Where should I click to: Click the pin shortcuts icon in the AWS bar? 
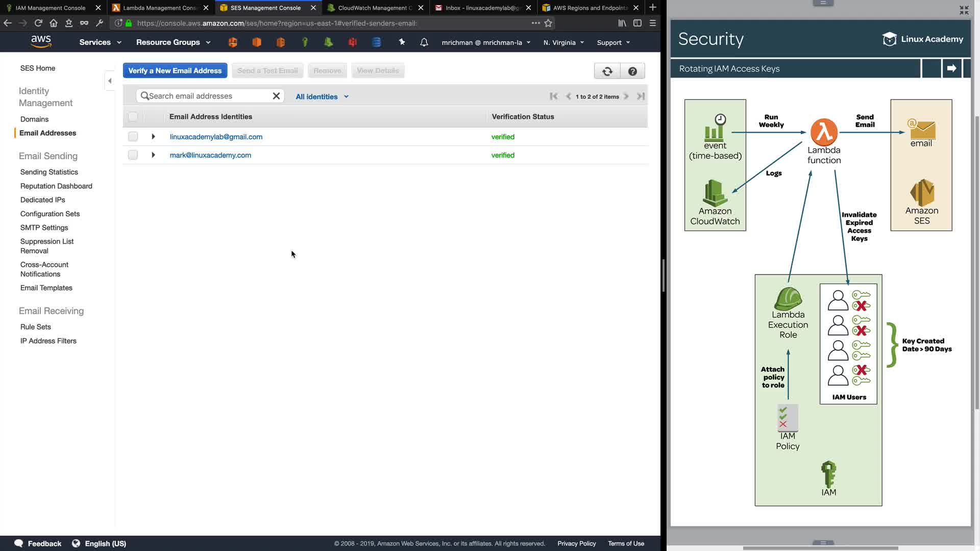pos(402,42)
